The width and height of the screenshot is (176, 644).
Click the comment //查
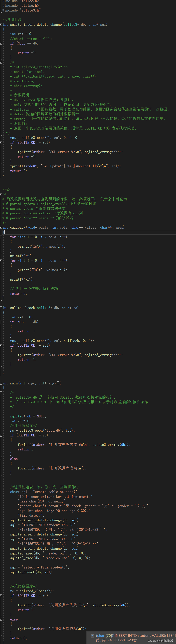point(6,190)
